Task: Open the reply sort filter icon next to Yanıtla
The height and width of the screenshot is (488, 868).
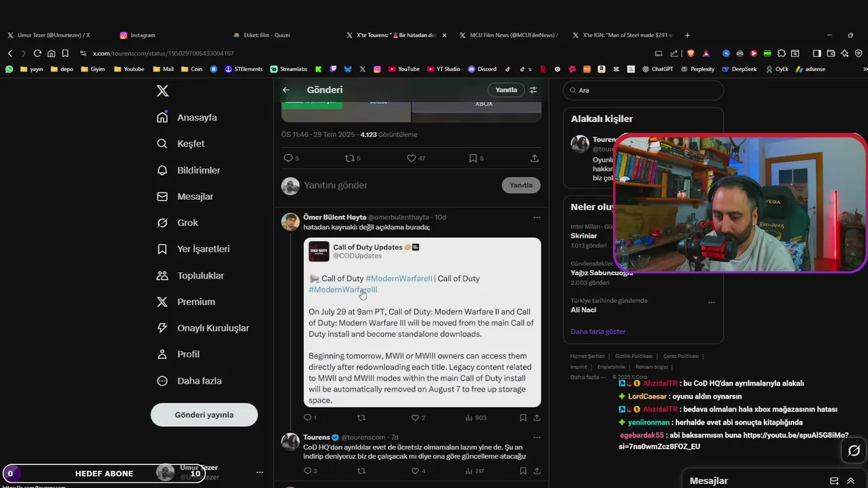Action: click(x=533, y=89)
